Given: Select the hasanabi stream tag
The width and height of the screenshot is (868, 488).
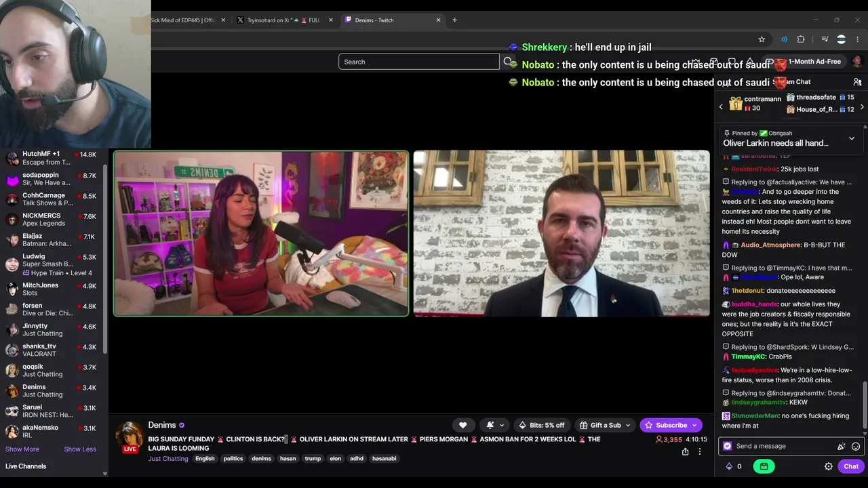Looking at the screenshot, I should coord(384,459).
